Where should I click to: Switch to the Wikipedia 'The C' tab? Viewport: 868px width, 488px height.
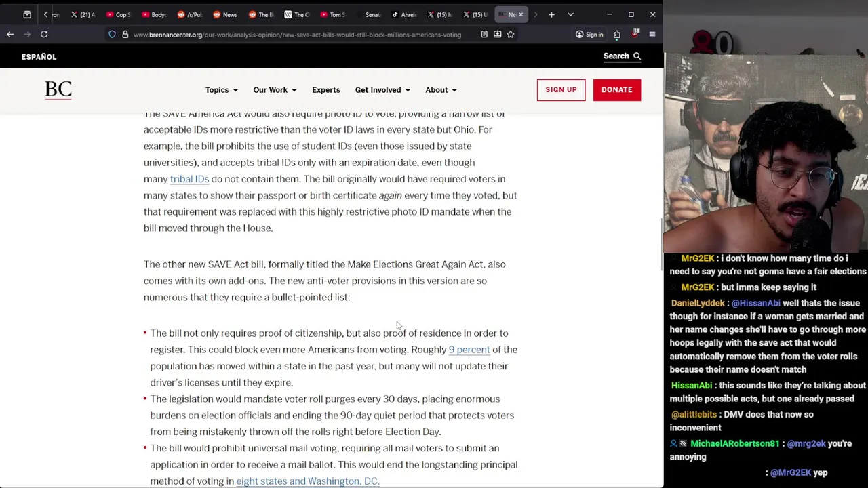point(296,14)
